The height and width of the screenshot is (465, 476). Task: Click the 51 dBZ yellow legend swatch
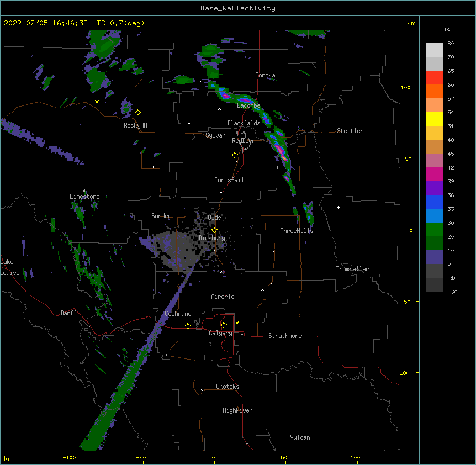coord(434,119)
